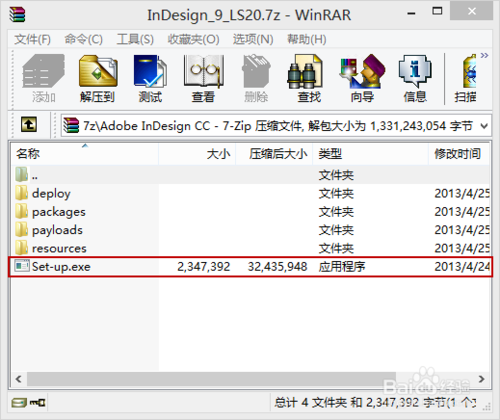The height and width of the screenshot is (420, 500).
Task: Open the Help (帮助) menu
Action: pyautogui.click(x=307, y=39)
